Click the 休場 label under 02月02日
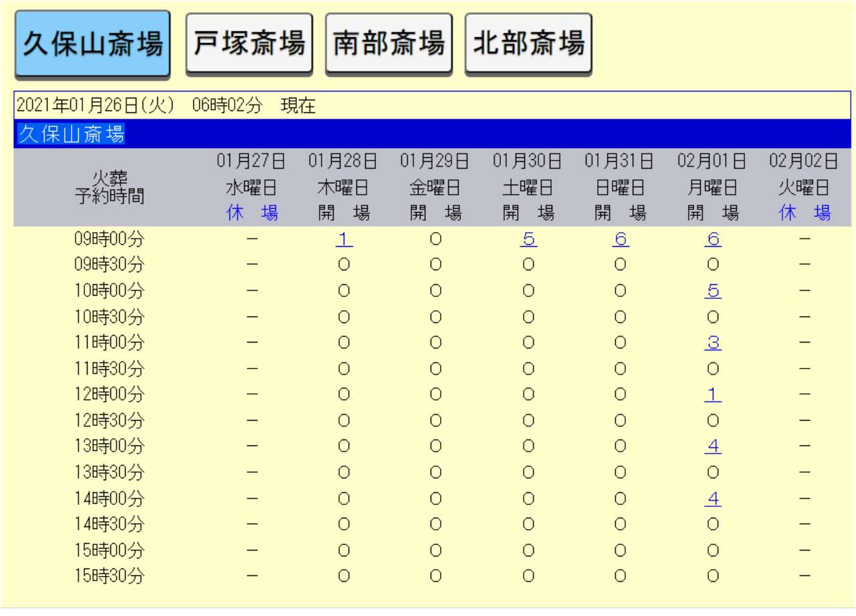856x616 pixels. (805, 213)
